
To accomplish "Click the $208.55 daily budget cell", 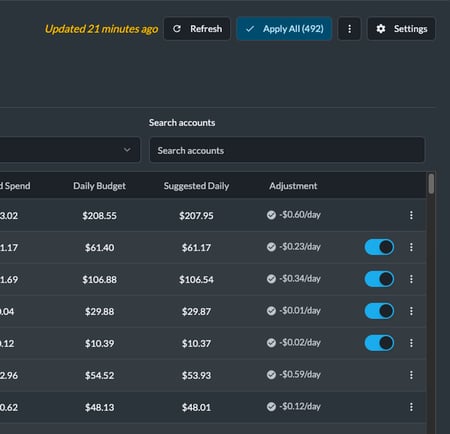I will pyautogui.click(x=99, y=216).
